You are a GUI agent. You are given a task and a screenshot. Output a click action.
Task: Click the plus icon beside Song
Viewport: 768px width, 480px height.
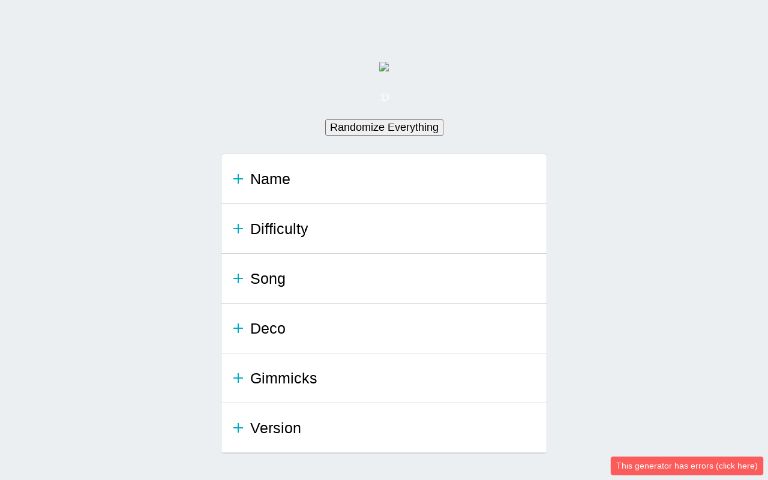coord(238,279)
